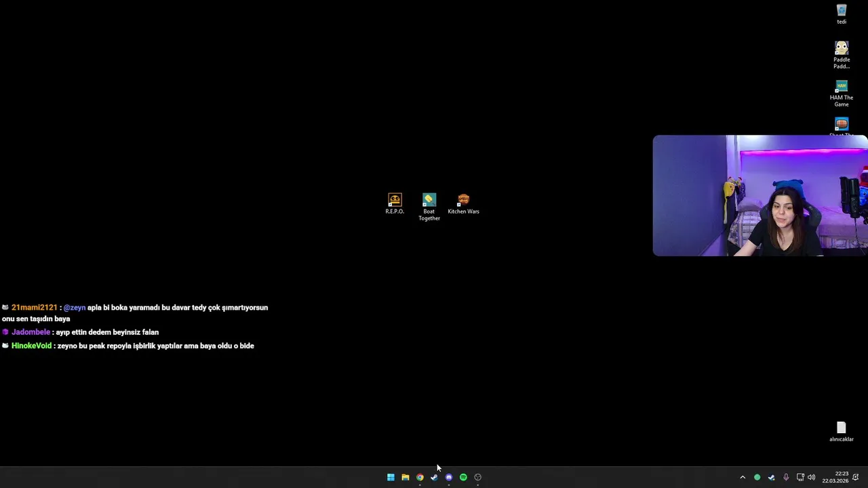Click the @zeyn mention in chat
This screenshot has height=488, width=868.
tap(75, 308)
